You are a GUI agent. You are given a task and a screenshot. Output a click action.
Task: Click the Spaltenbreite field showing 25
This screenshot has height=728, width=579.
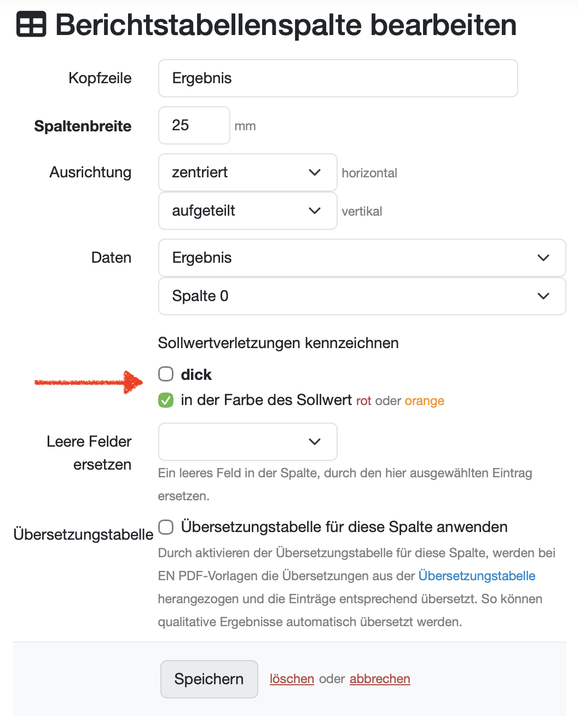(194, 125)
